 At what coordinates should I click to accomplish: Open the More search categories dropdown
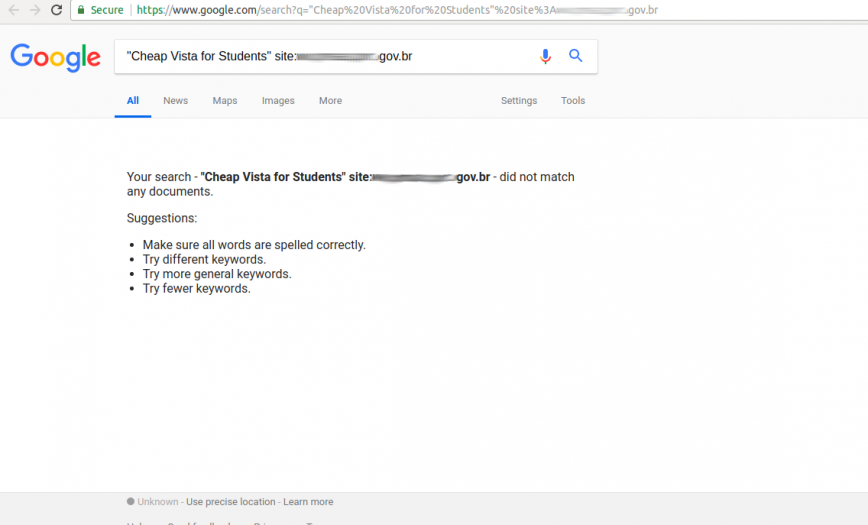coord(330,101)
